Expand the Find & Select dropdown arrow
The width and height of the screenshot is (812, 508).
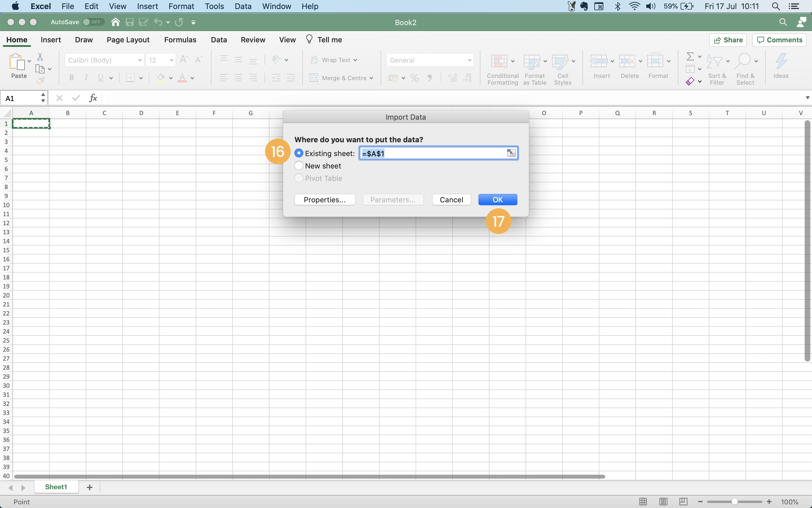coord(756,61)
